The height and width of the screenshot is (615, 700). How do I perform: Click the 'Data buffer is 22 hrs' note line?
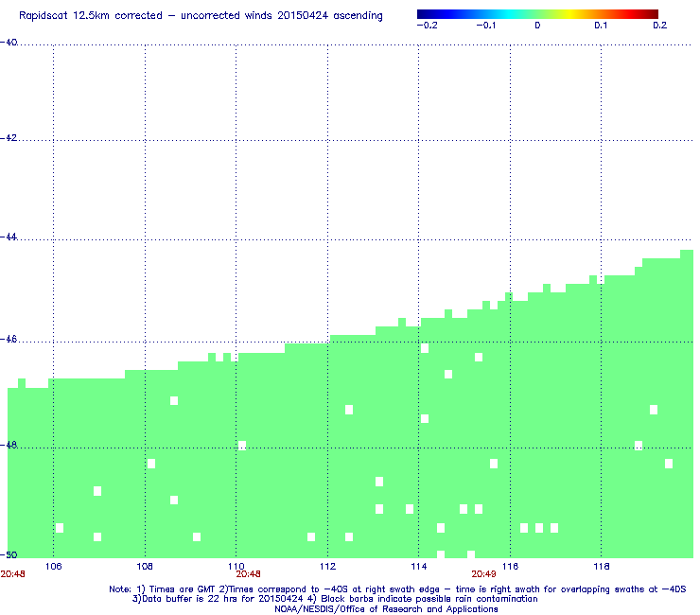pos(335,599)
